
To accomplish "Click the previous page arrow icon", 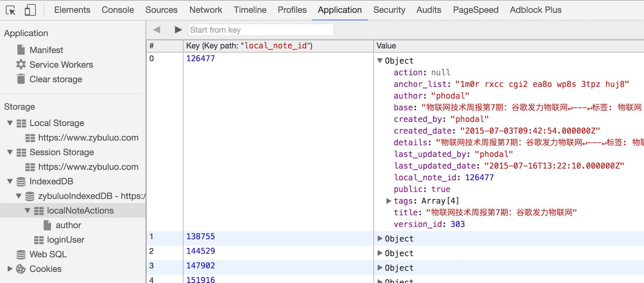I will click(157, 30).
